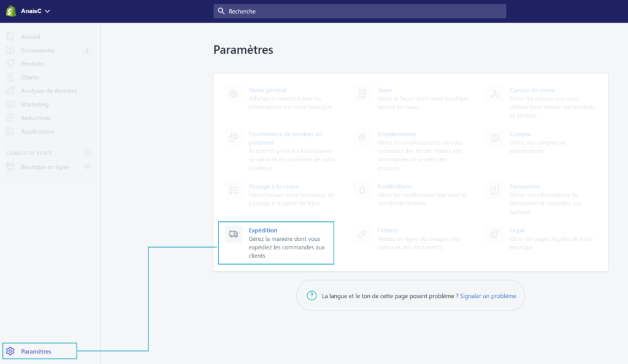The height and width of the screenshot is (364, 628).
Task: Open Réductions in the sidebar
Action: click(x=36, y=118)
